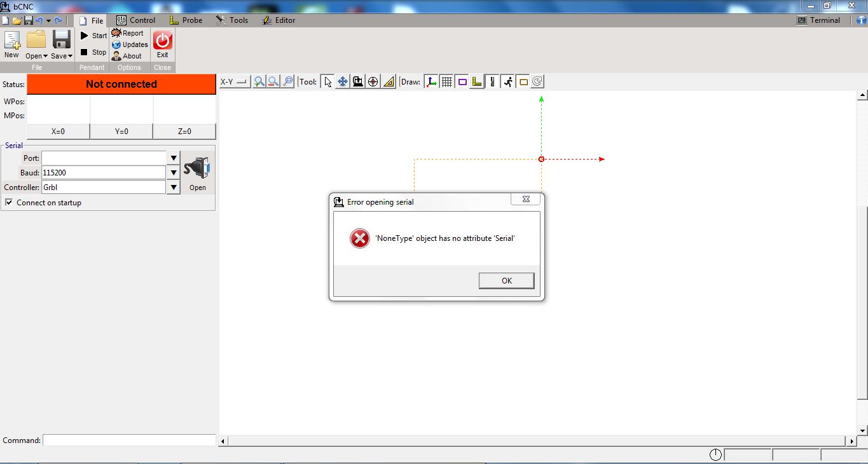Toggle probe yellow ruler display
Screen dimensions: 868x464
(478, 81)
